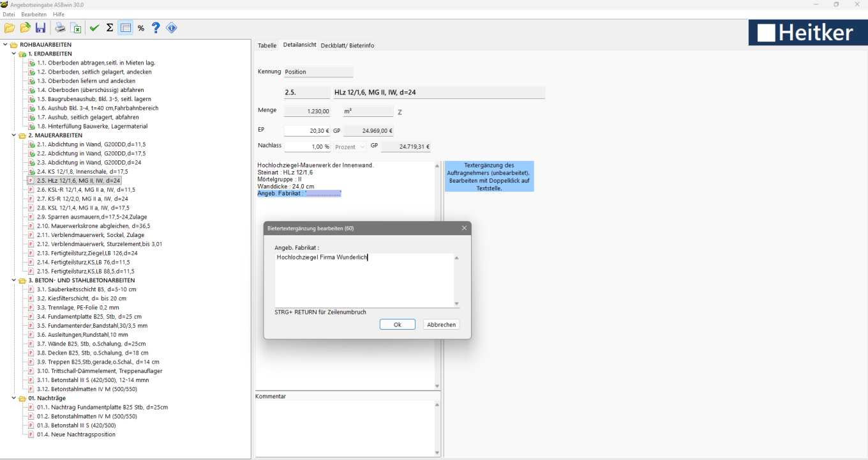Select tree item 2.4. KS 12/1,8, Innenschale
This screenshot has height=460, width=868.
pos(82,171)
